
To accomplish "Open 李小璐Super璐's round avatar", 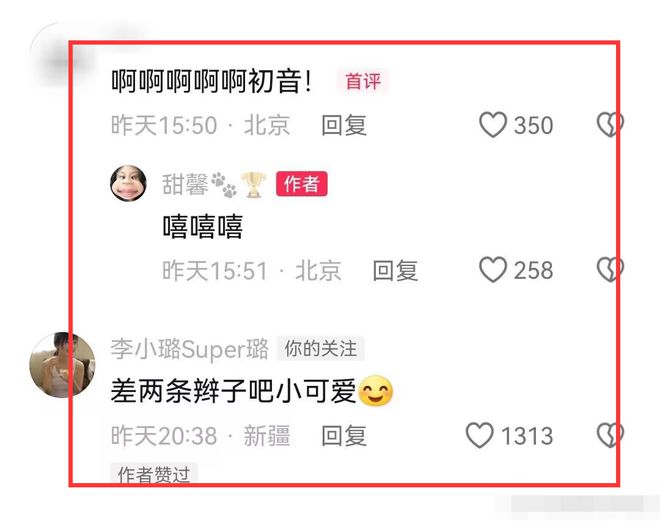I will 62,365.
